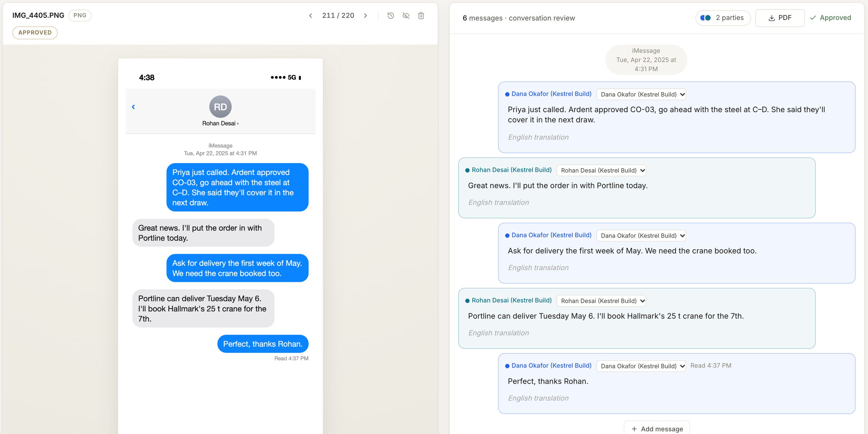This screenshot has height=434, width=868.
Task: Click the teal dot beside first Rohan Desai label
Action: 467,171
